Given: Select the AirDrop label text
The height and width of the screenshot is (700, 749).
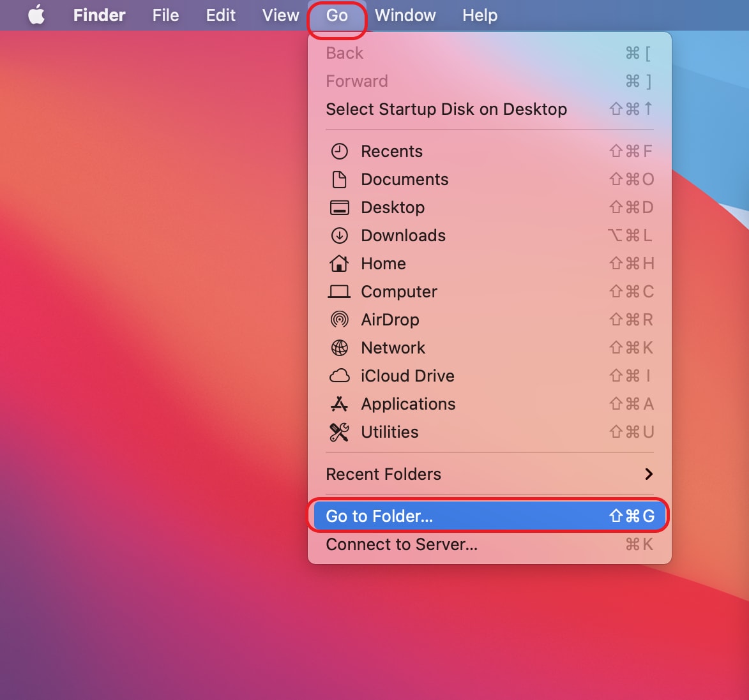Looking at the screenshot, I should pos(390,320).
